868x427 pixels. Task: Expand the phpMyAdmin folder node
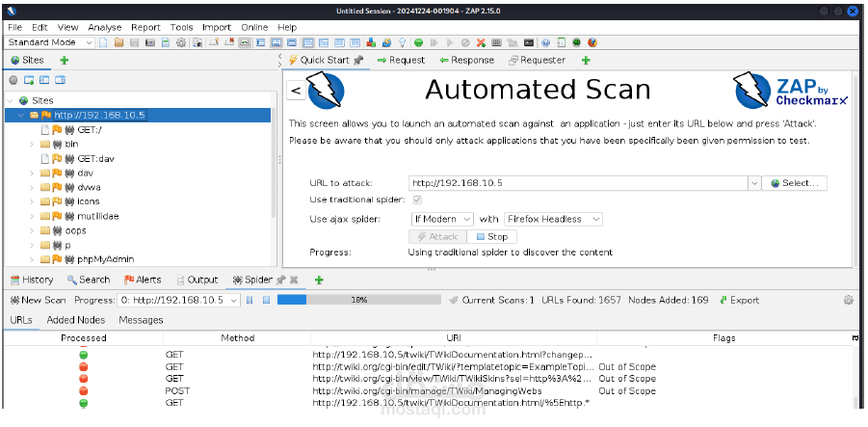tap(32, 259)
